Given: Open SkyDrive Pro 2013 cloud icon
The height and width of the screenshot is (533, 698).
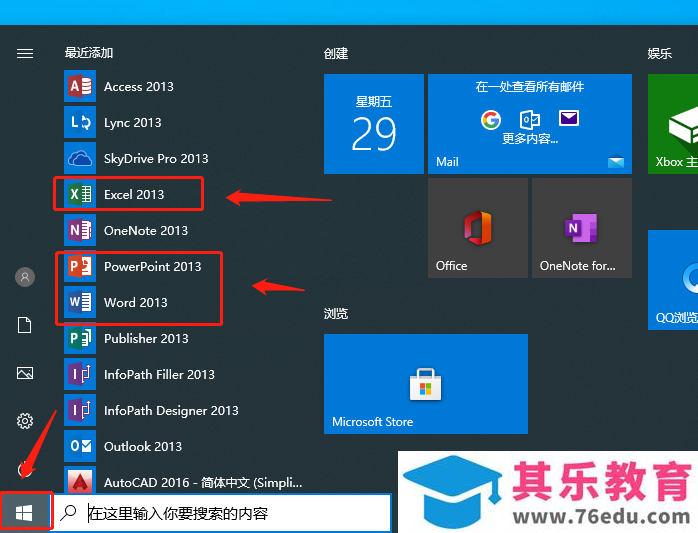Looking at the screenshot, I should (x=80, y=158).
